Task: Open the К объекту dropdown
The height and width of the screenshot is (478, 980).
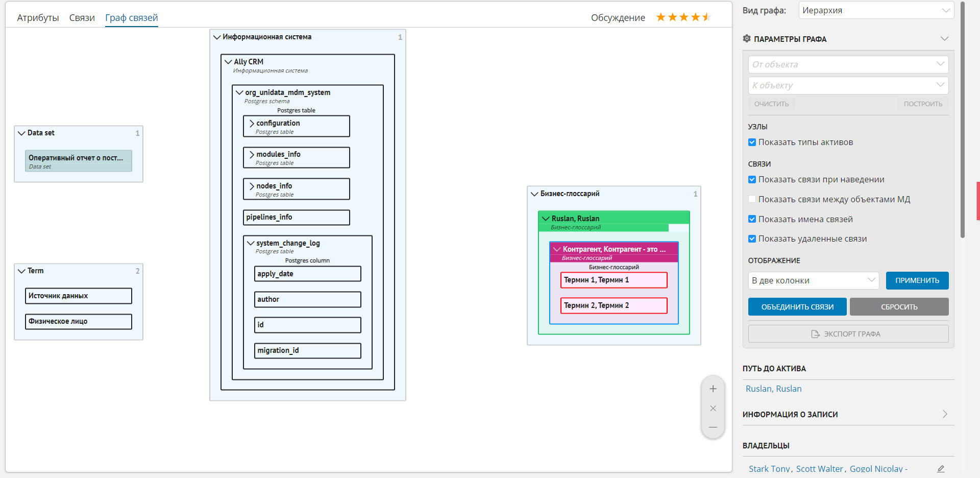Action: pos(848,85)
